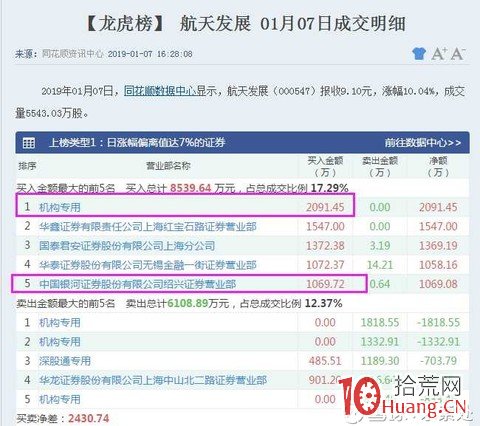The width and height of the screenshot is (480, 426).
Task: Click buy total 8539.64 value
Action: point(191,188)
